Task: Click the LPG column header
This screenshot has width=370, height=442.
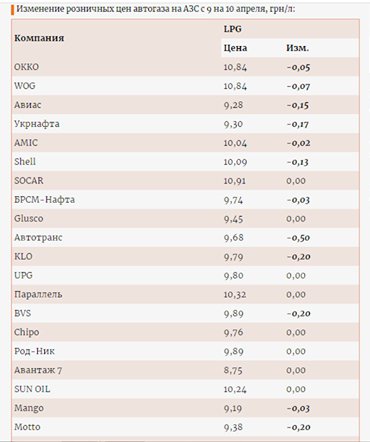Action: coord(232,29)
